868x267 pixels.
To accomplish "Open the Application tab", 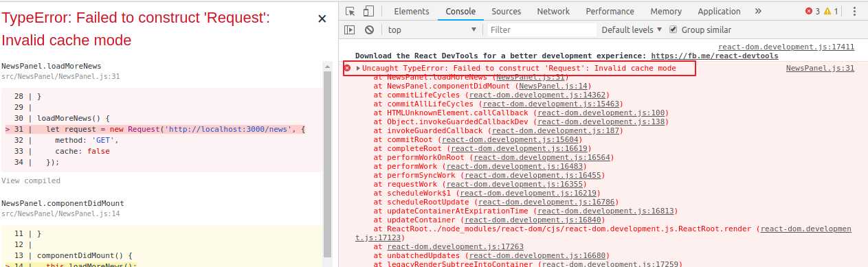I will click(719, 11).
